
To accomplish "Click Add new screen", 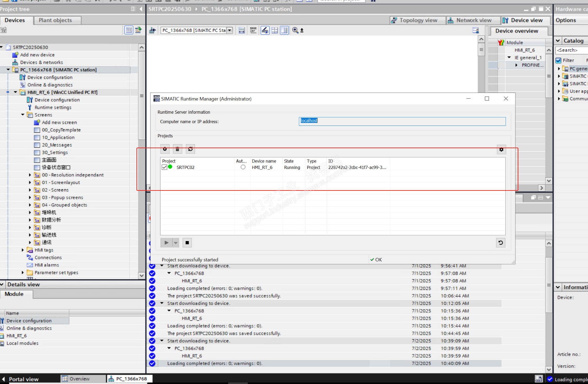I will (59, 122).
